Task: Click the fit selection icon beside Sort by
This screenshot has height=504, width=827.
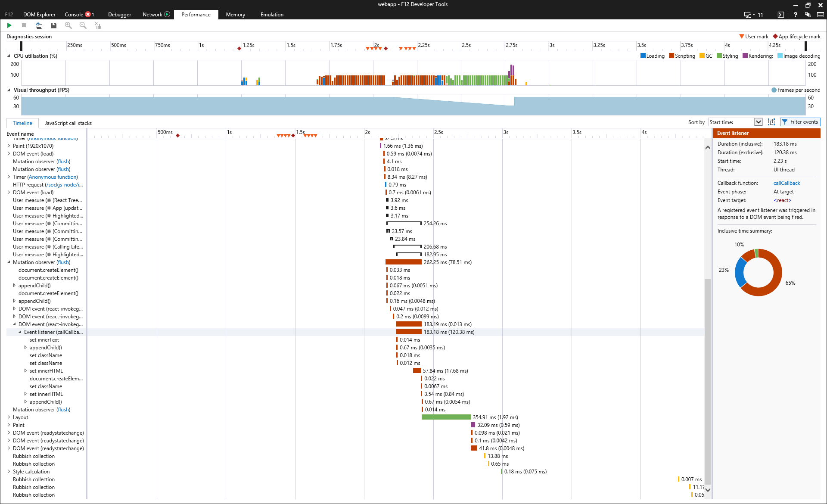Action: (771, 122)
